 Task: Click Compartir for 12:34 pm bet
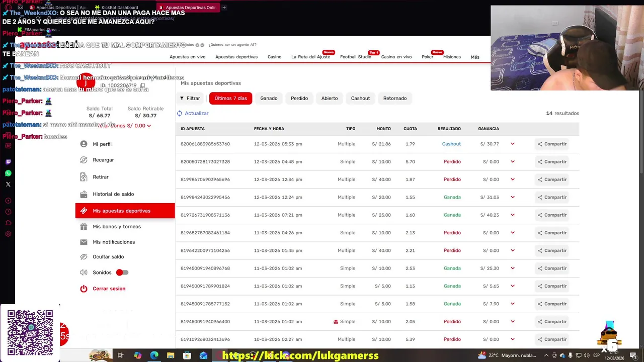pyautogui.click(x=552, y=179)
